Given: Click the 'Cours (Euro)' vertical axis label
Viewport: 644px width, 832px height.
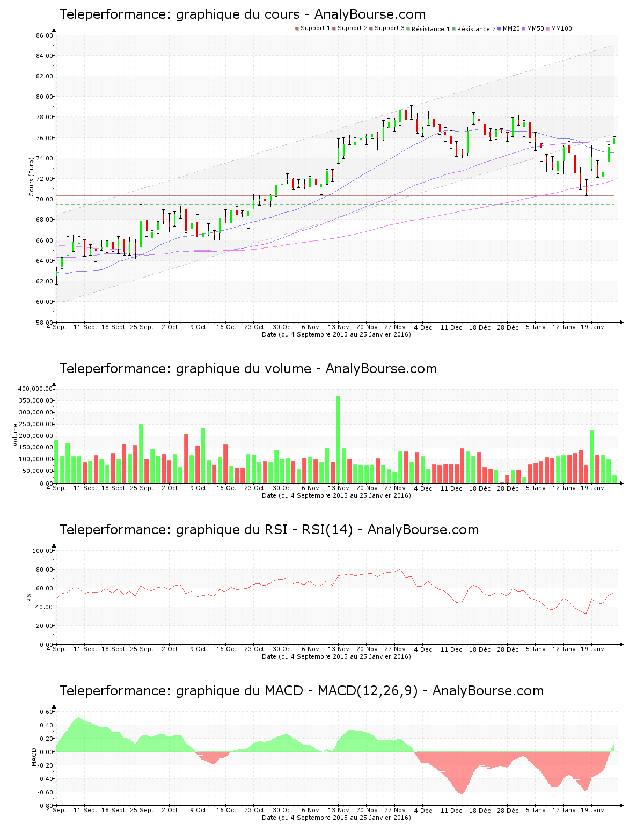Looking at the screenshot, I should click(x=31, y=177).
